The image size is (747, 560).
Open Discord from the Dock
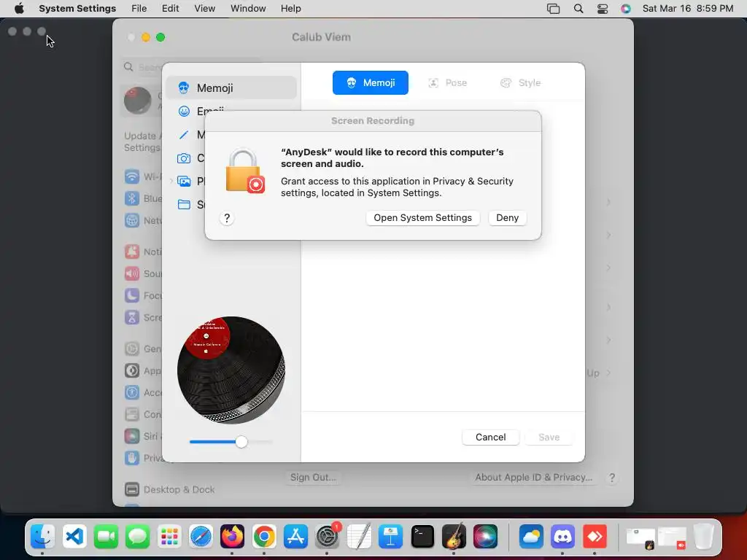click(x=562, y=537)
